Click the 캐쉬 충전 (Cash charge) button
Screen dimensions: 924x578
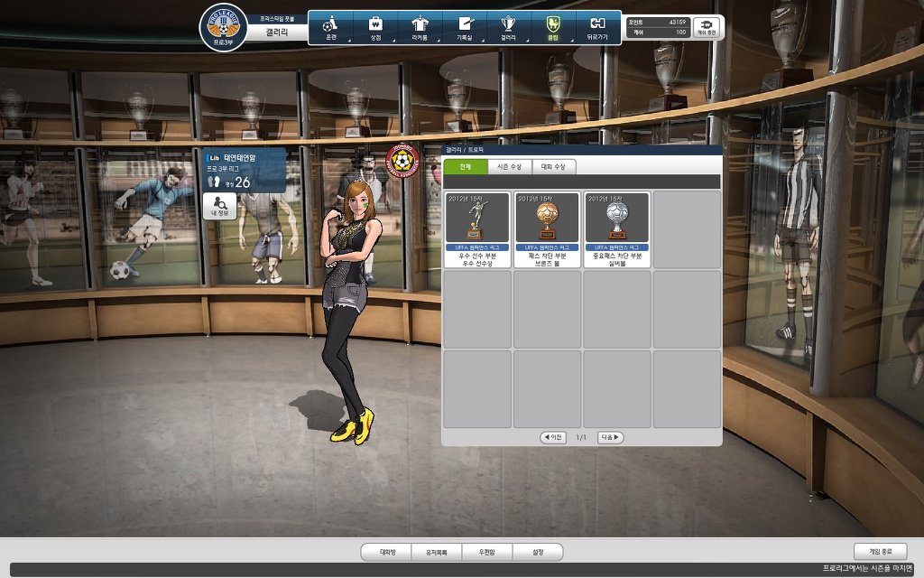(707, 27)
